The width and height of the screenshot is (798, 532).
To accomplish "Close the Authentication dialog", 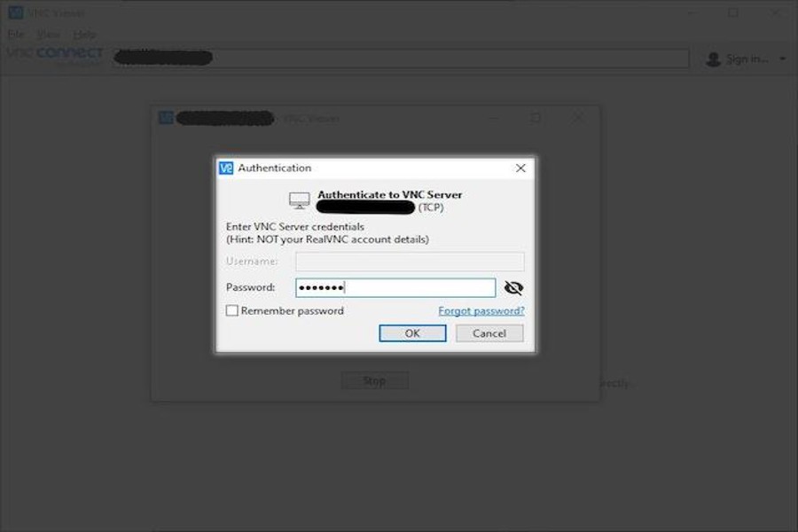I will coord(520,168).
